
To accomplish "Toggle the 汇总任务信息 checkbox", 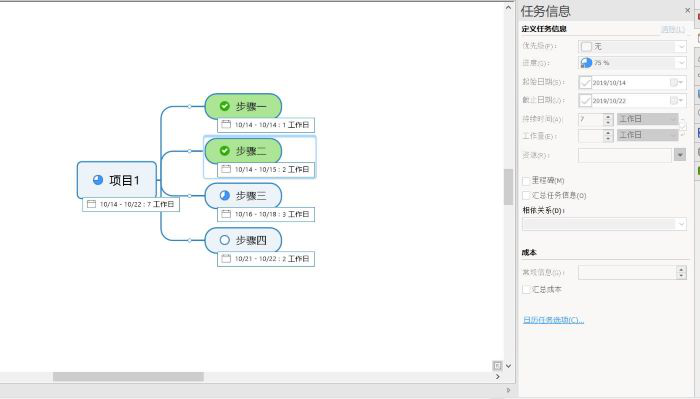I will [x=526, y=195].
